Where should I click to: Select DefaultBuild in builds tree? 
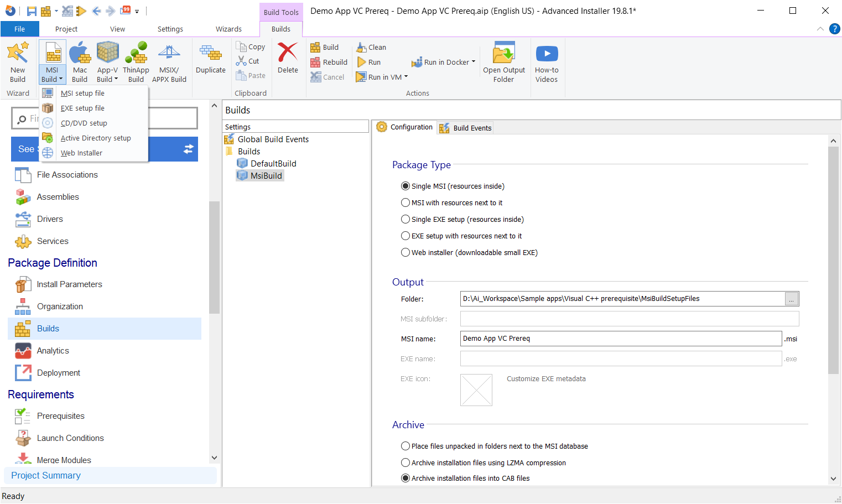pyautogui.click(x=267, y=164)
